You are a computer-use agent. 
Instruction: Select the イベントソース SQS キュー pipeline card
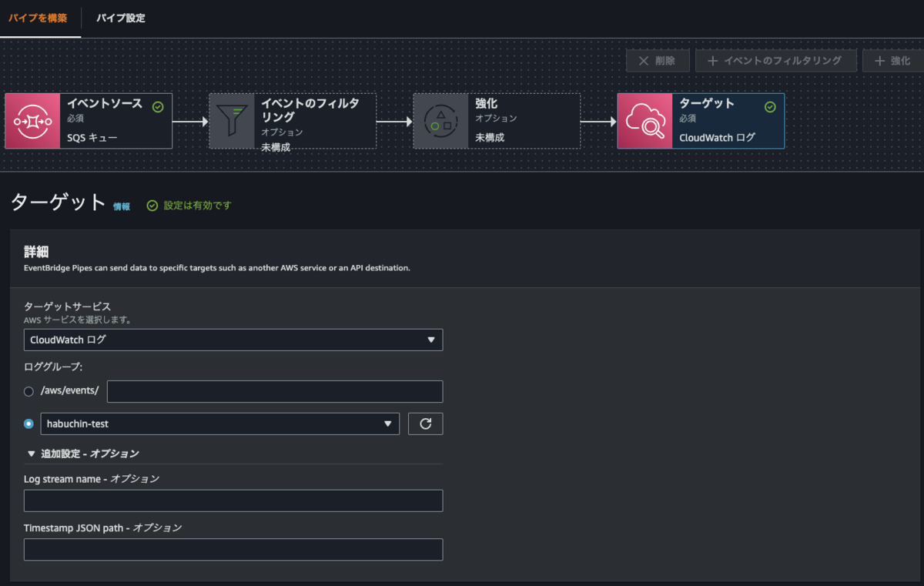pos(89,121)
